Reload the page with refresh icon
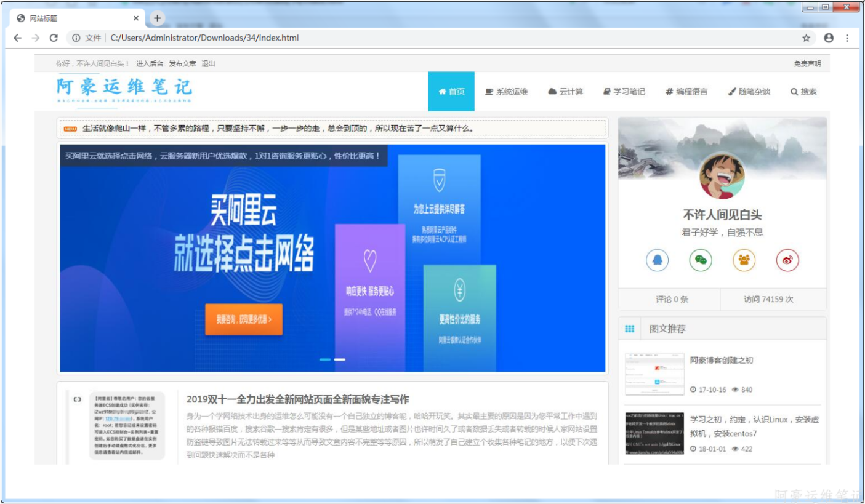Image resolution: width=865 pixels, height=504 pixels. point(54,38)
